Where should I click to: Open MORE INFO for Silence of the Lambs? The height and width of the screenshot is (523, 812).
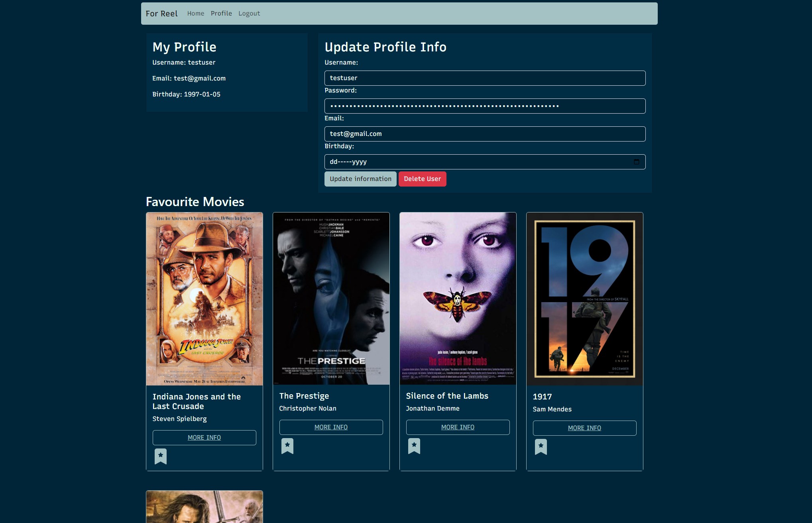coord(458,427)
